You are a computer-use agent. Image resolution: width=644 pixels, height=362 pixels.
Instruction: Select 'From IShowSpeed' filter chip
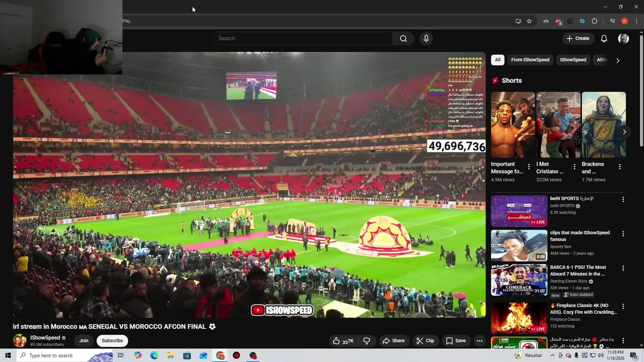tap(530, 60)
